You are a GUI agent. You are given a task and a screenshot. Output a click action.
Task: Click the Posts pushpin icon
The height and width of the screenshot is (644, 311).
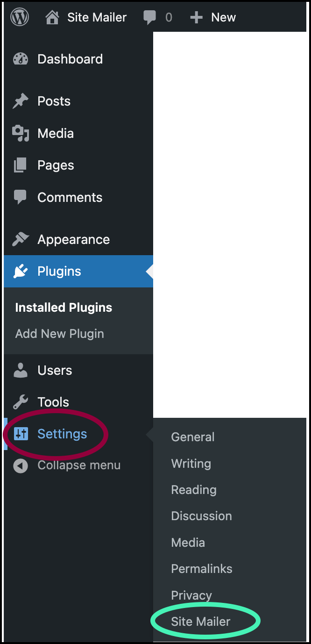(21, 101)
